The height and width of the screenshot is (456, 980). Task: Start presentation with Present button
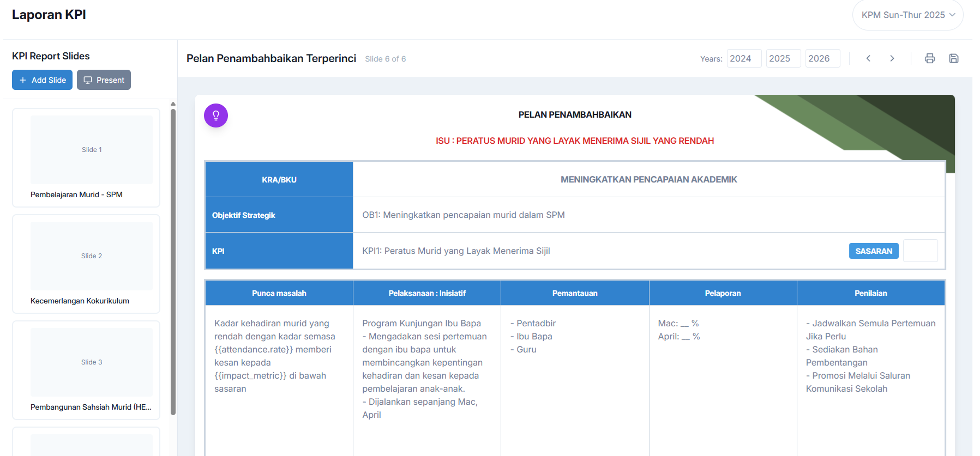coord(104,80)
